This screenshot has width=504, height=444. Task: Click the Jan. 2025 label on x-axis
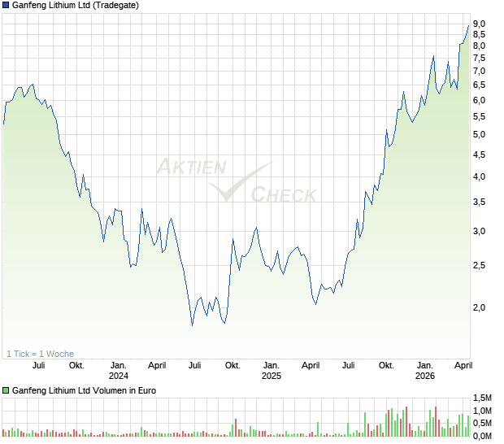(x=272, y=365)
